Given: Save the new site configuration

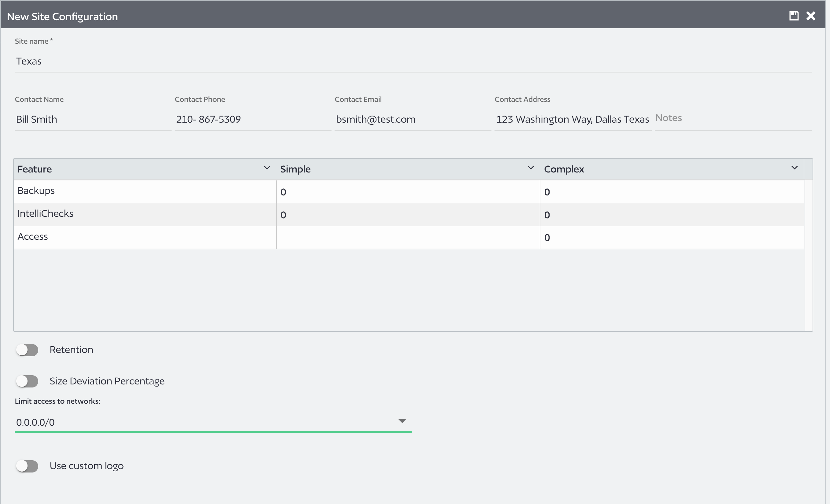Looking at the screenshot, I should 794,16.
